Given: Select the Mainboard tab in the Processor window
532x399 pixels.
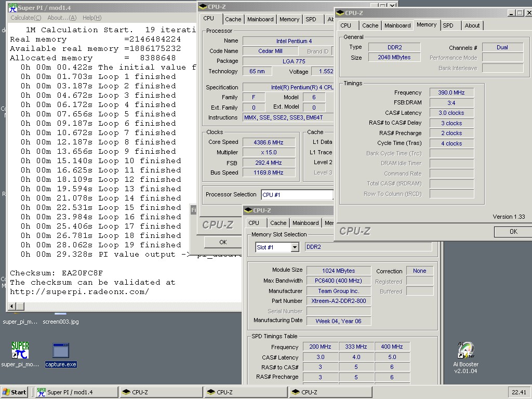Looking at the screenshot, I should (260, 19).
